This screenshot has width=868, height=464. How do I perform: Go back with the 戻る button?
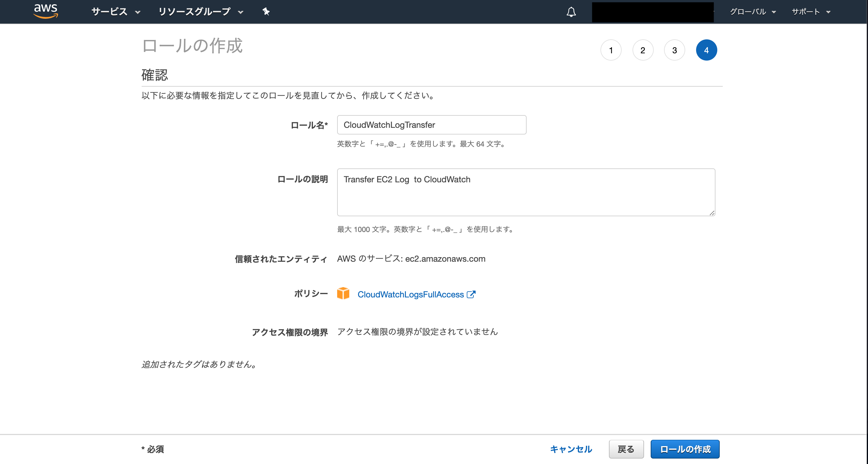[626, 449]
